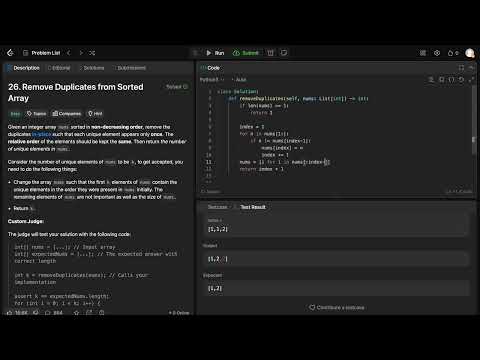Click the format code lines icon
Viewport: 480px width, 360px height.
click(431, 80)
